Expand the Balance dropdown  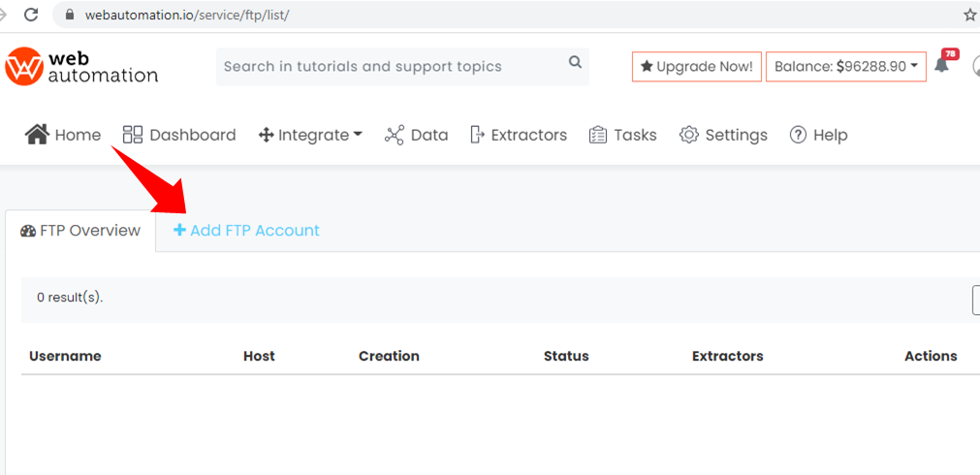(x=846, y=66)
